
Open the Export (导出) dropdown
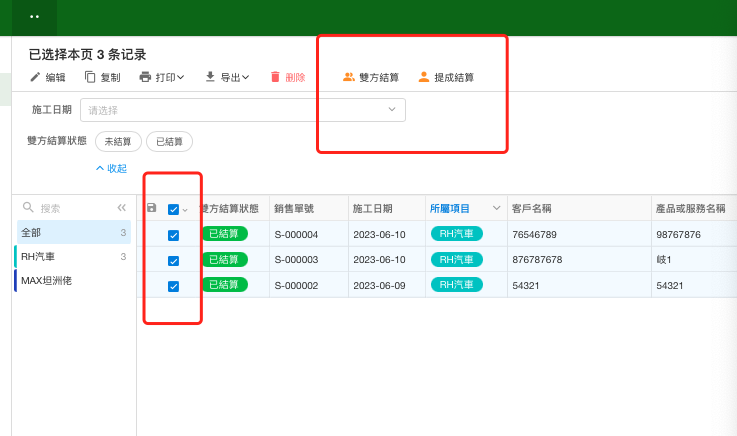227,77
